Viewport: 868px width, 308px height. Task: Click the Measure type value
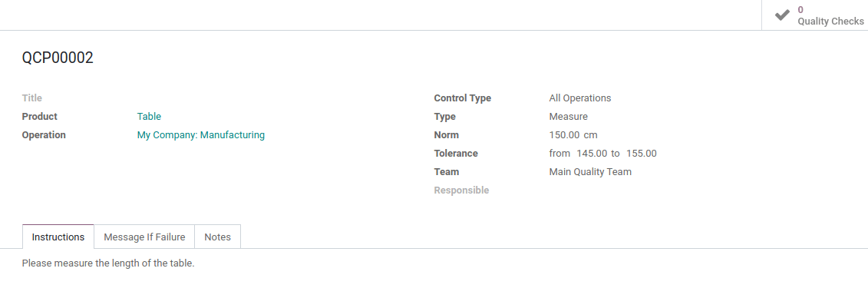click(x=569, y=116)
